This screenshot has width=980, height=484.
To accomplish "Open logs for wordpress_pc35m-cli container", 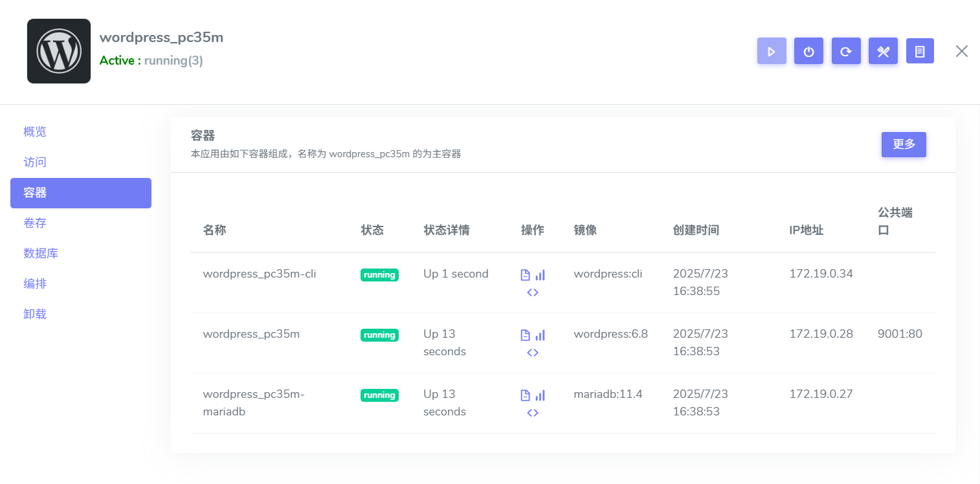I will point(525,274).
